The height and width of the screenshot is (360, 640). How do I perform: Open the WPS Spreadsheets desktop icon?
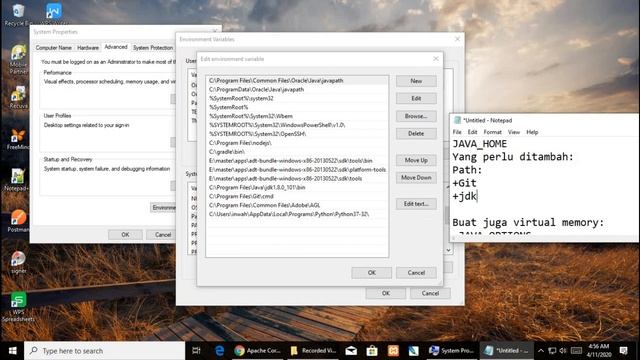pyautogui.click(x=18, y=307)
